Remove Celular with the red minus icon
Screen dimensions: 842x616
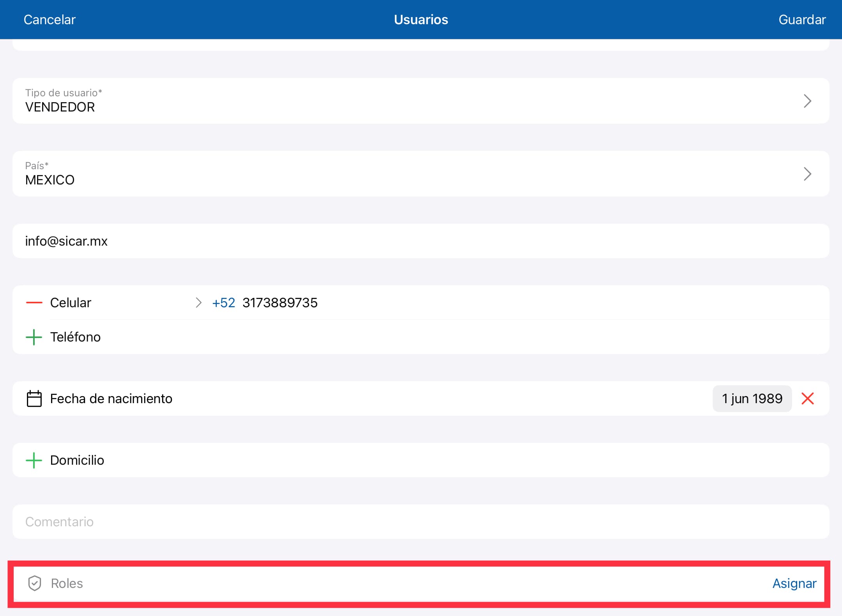(34, 303)
